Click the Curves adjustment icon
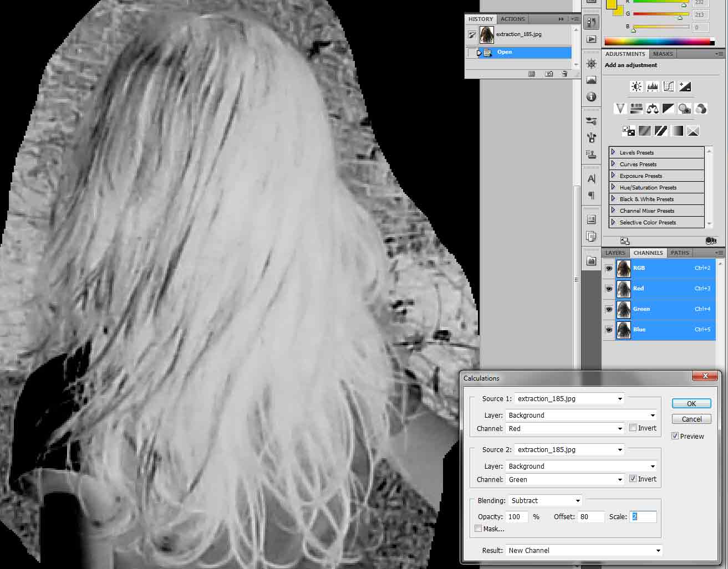 pos(669,86)
